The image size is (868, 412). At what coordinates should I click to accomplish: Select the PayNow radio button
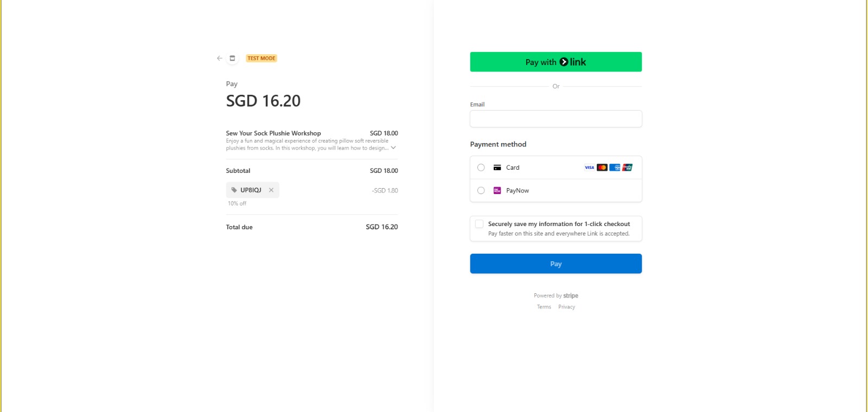click(x=481, y=190)
